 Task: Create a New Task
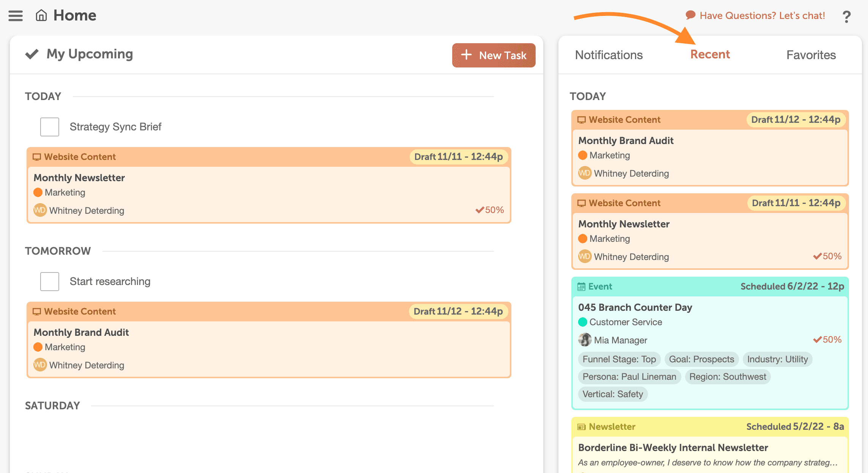[x=494, y=55]
